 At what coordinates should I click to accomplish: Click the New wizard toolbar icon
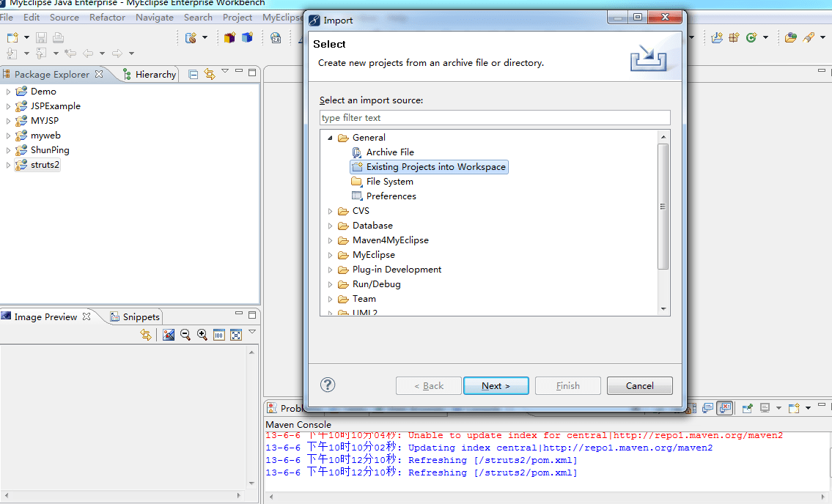[12, 37]
